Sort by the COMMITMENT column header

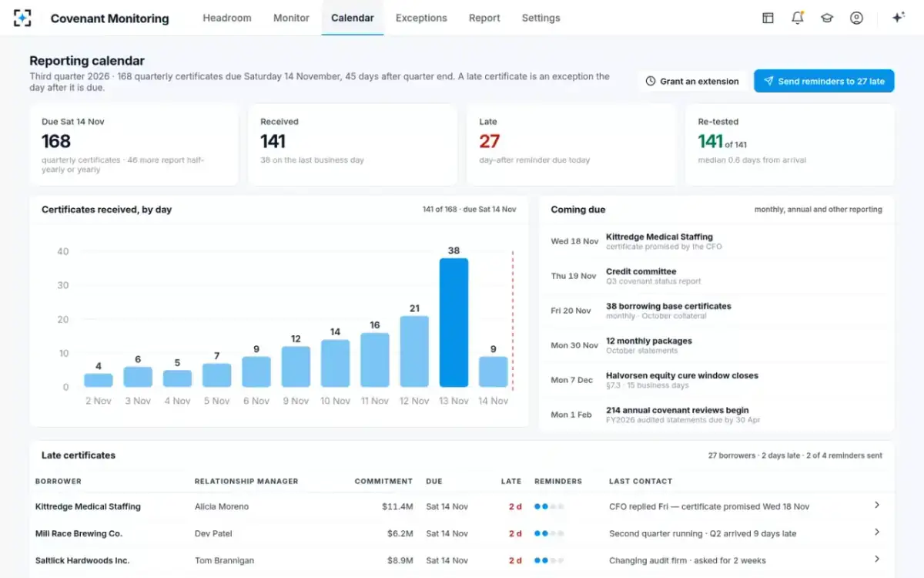(x=383, y=481)
